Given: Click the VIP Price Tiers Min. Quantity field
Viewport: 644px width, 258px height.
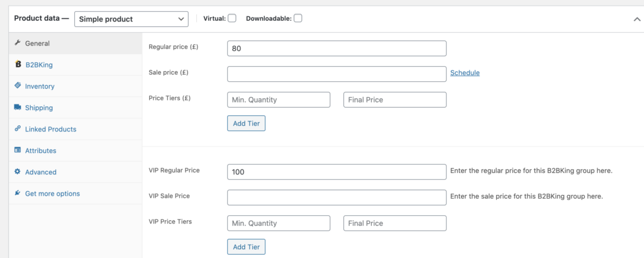Looking at the screenshot, I should pos(279,223).
